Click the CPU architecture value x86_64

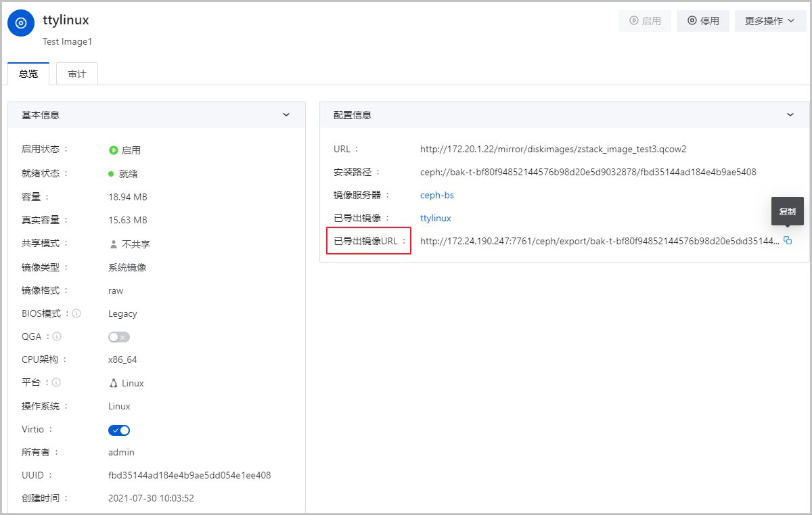[122, 359]
